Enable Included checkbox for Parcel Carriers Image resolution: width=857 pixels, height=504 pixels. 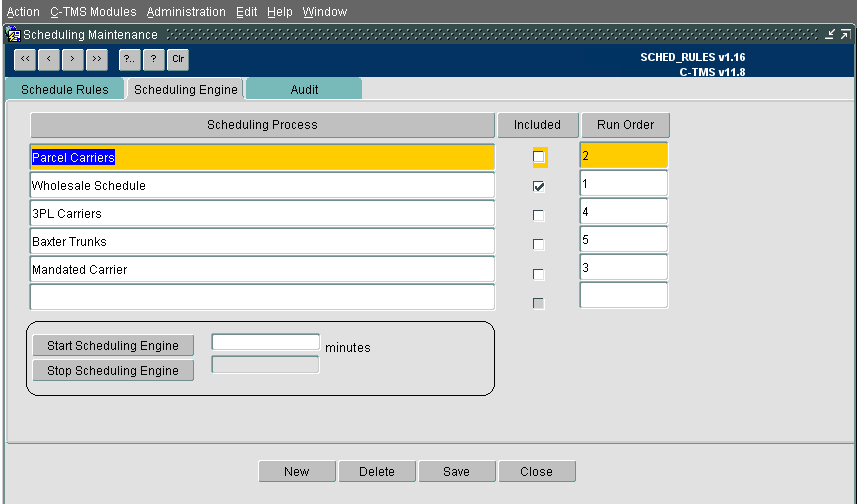539,157
